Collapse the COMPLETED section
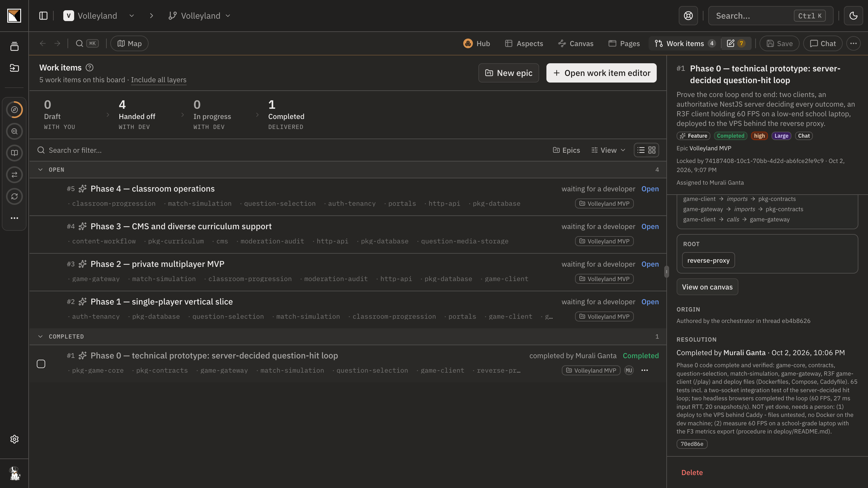Viewport: 868px width, 488px height. click(40, 337)
